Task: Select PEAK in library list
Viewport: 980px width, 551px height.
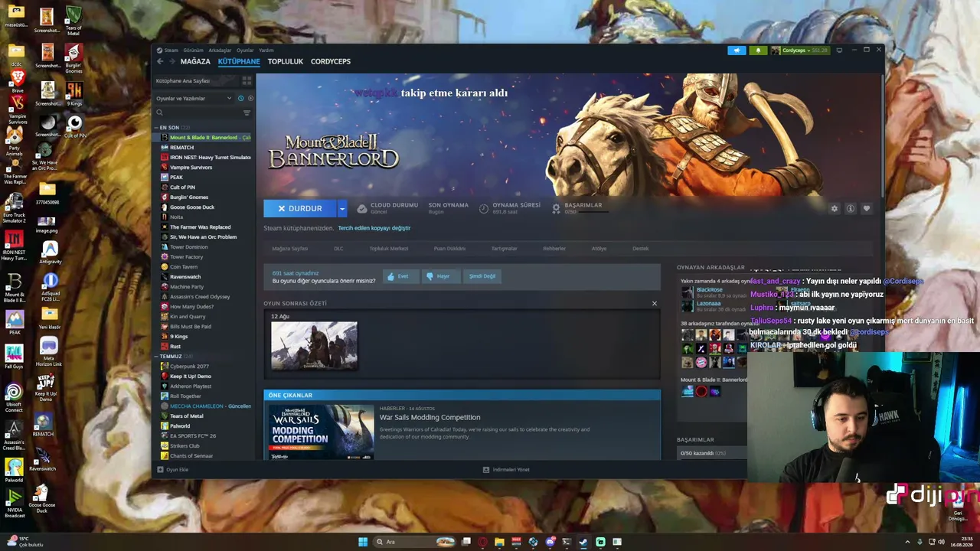Action: tap(176, 178)
